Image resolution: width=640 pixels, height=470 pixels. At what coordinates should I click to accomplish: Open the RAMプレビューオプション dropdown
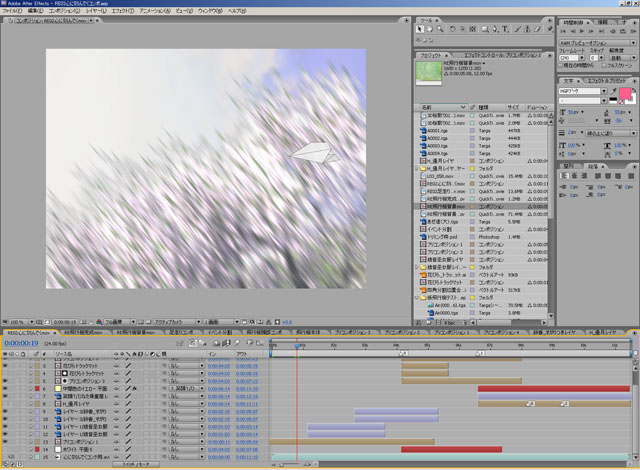point(597,43)
